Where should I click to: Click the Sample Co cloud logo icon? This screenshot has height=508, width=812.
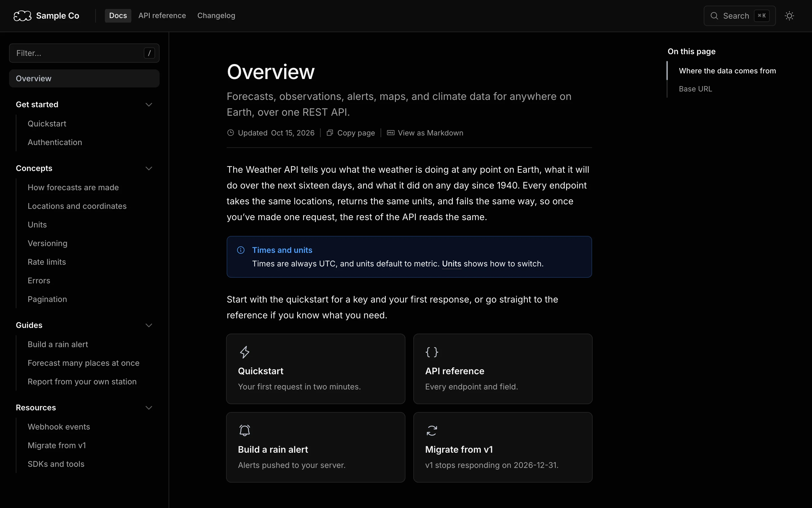click(x=23, y=16)
